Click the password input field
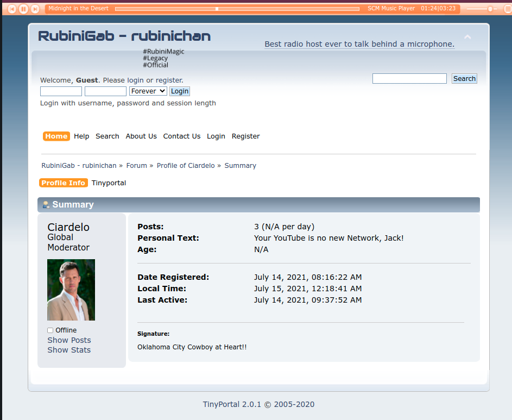The image size is (512, 420). [105, 91]
